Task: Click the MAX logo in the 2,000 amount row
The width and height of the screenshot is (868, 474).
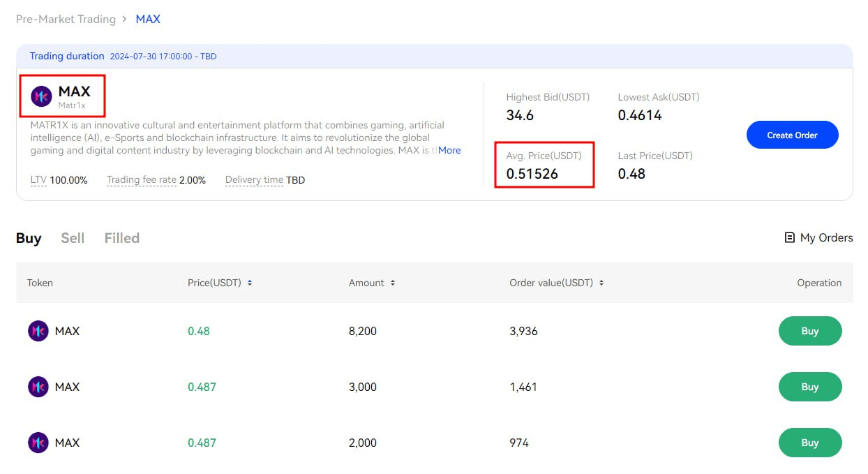Action: pyautogui.click(x=38, y=443)
